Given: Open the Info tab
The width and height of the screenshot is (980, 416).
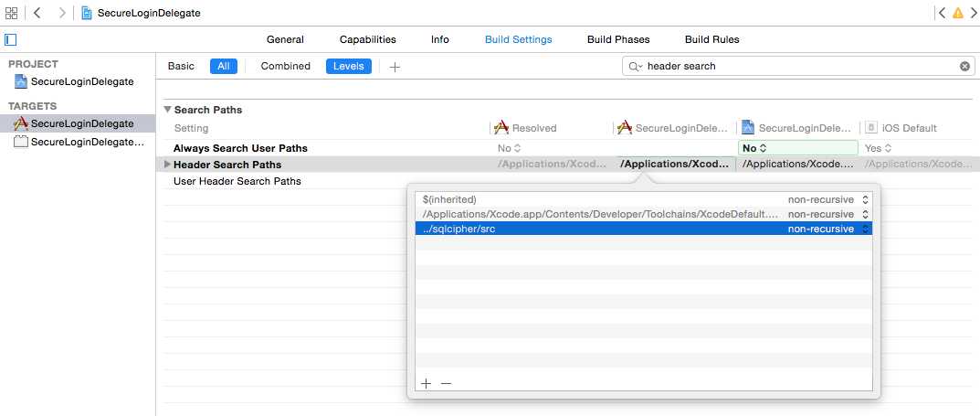Looking at the screenshot, I should (440, 39).
